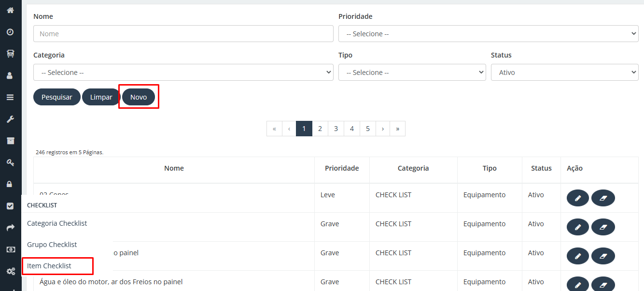644x291 pixels.
Task: Open the padlock icon in sidebar
Action: (10, 184)
